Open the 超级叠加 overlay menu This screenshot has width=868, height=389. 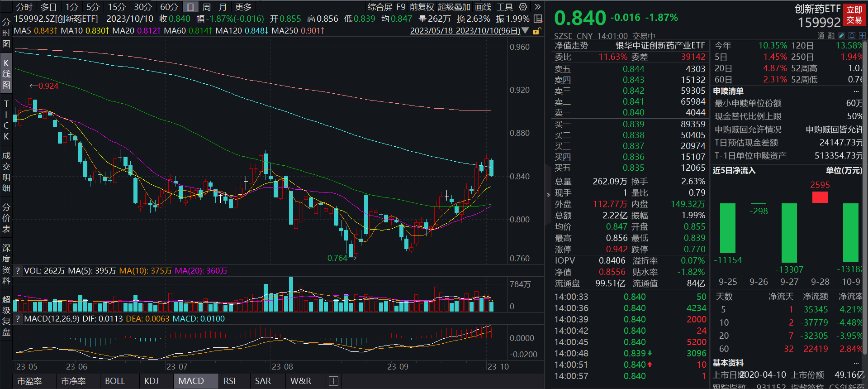click(x=454, y=7)
